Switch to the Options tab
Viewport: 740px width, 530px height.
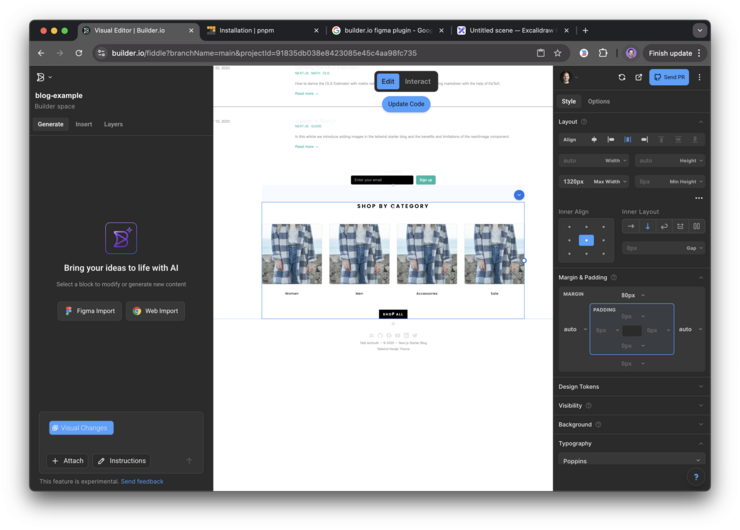pos(598,101)
